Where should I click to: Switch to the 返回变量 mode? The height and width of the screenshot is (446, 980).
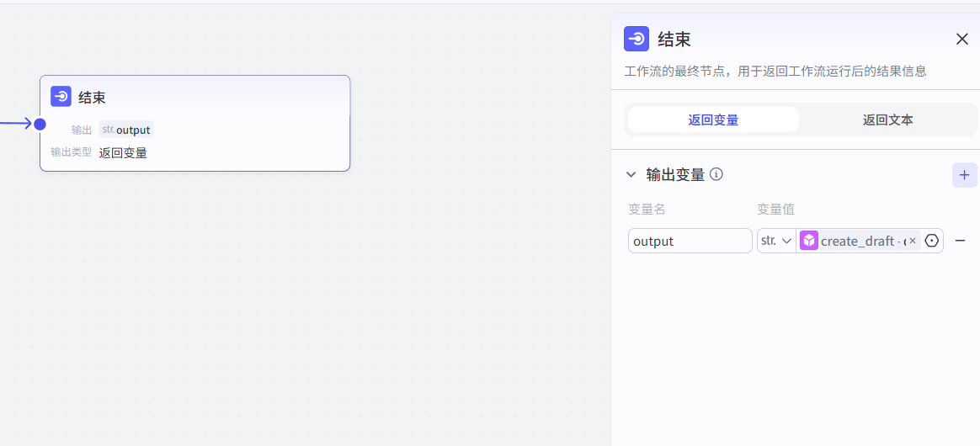pos(713,119)
